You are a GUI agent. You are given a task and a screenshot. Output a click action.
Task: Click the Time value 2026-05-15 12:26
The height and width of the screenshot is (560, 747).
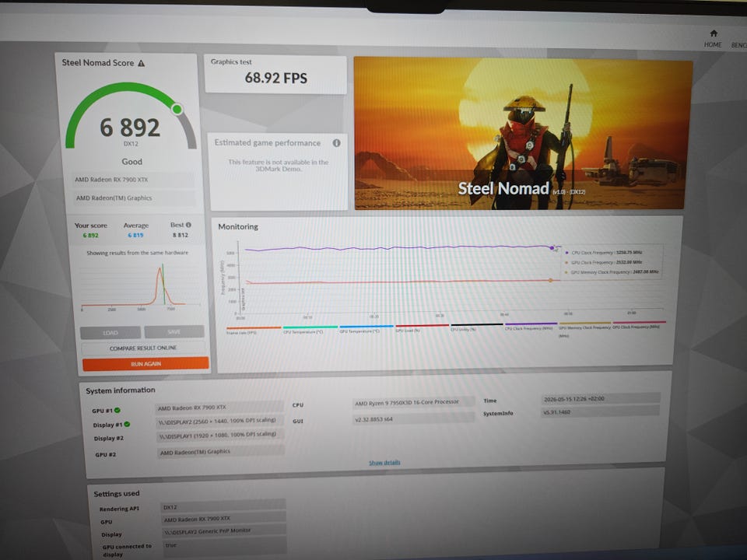tap(601, 398)
